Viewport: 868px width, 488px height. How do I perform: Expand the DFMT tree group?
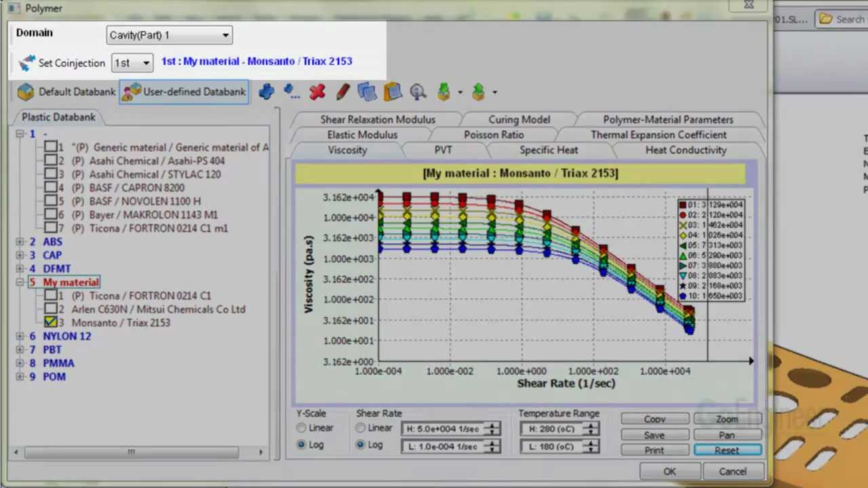coord(20,268)
